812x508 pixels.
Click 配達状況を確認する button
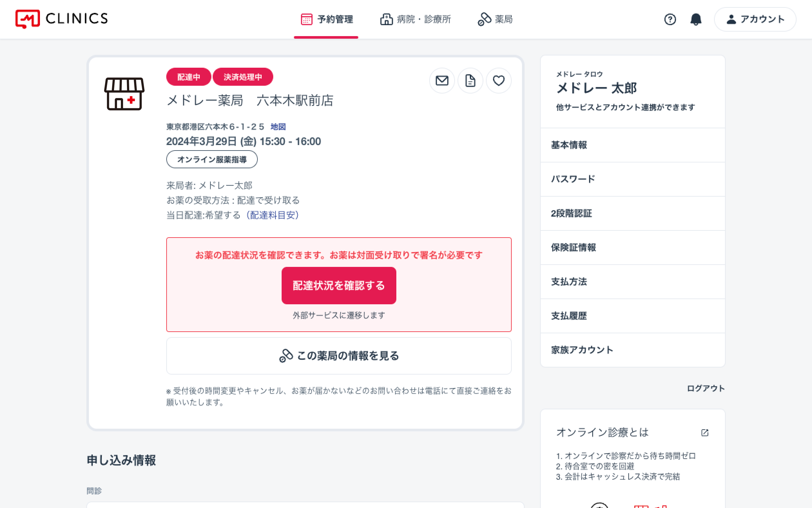339,285
